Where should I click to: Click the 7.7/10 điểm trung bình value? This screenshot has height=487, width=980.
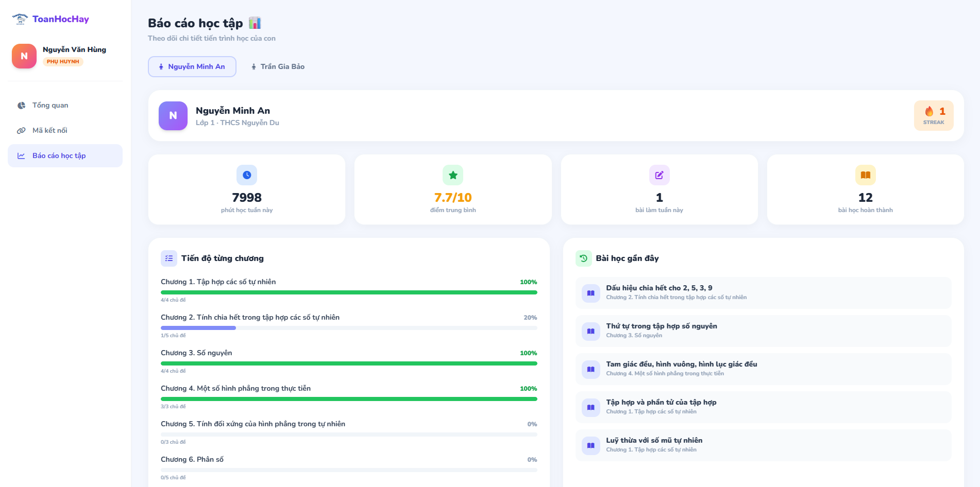(x=453, y=198)
